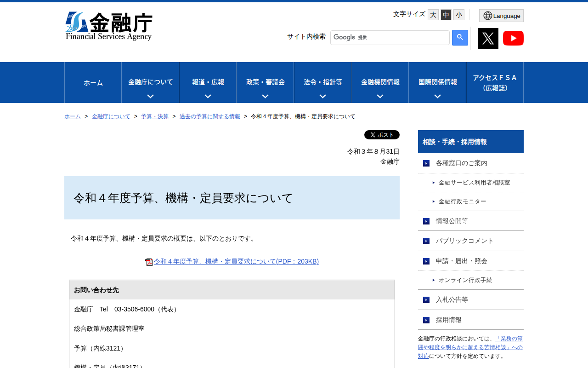The image size is (588, 368).
Task: Click the ホーム breadcrumb link
Action: click(x=73, y=116)
